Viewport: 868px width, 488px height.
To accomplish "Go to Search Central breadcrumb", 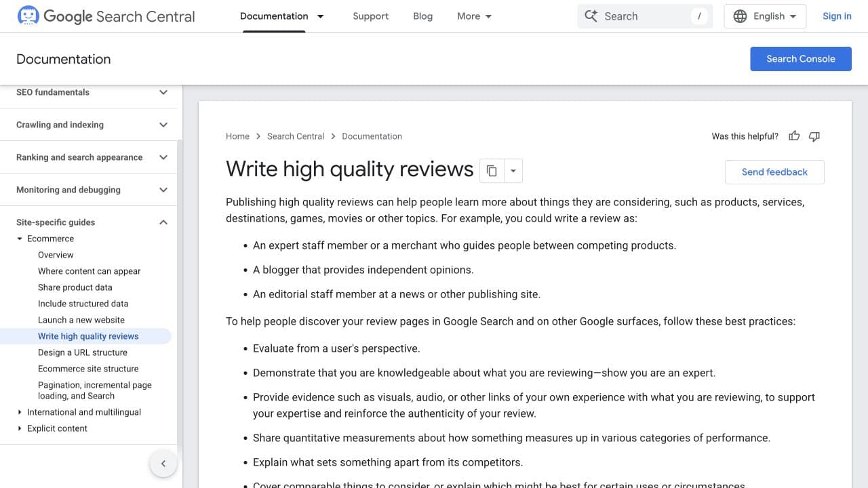I will [296, 136].
